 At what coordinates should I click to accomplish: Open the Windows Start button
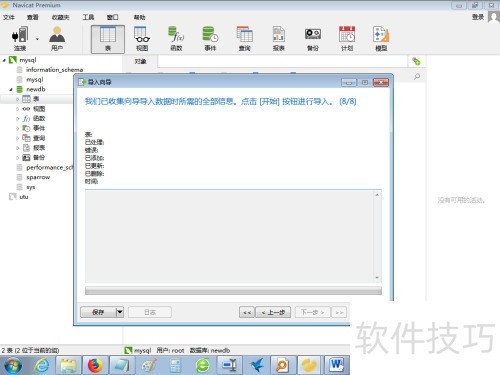click(13, 365)
